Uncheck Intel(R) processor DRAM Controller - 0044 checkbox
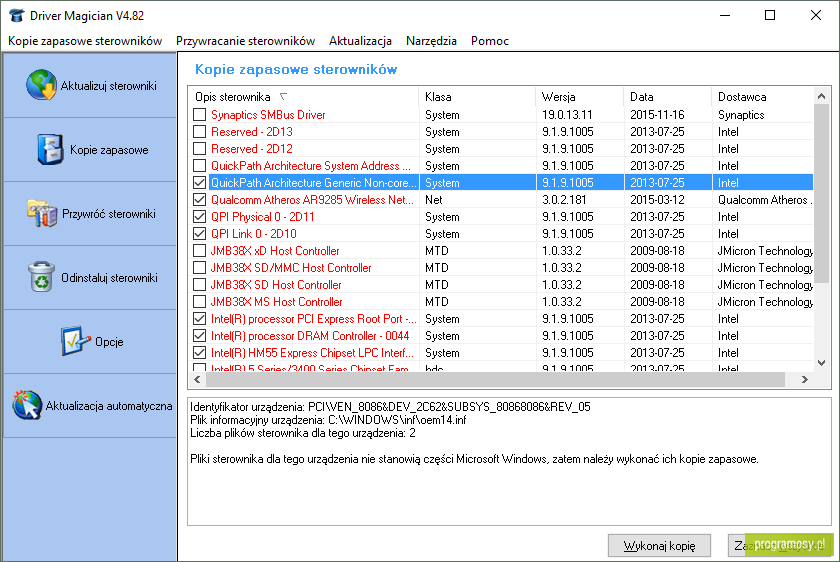Viewport: 840px width, 562px height. pos(199,336)
